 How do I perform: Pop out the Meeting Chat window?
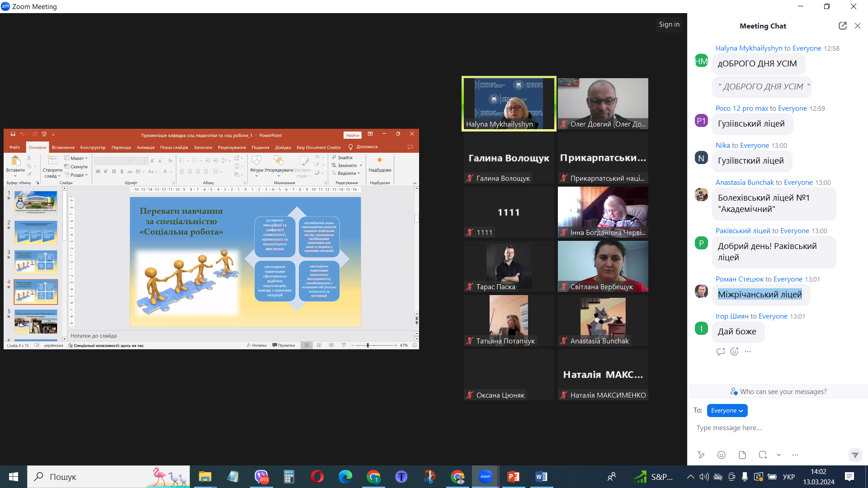[842, 26]
